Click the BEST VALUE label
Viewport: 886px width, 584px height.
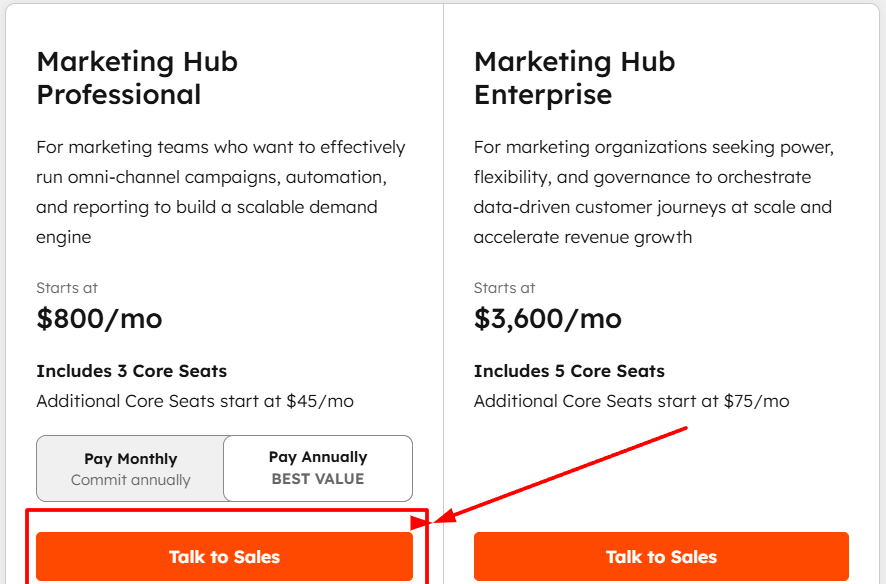coord(318,479)
